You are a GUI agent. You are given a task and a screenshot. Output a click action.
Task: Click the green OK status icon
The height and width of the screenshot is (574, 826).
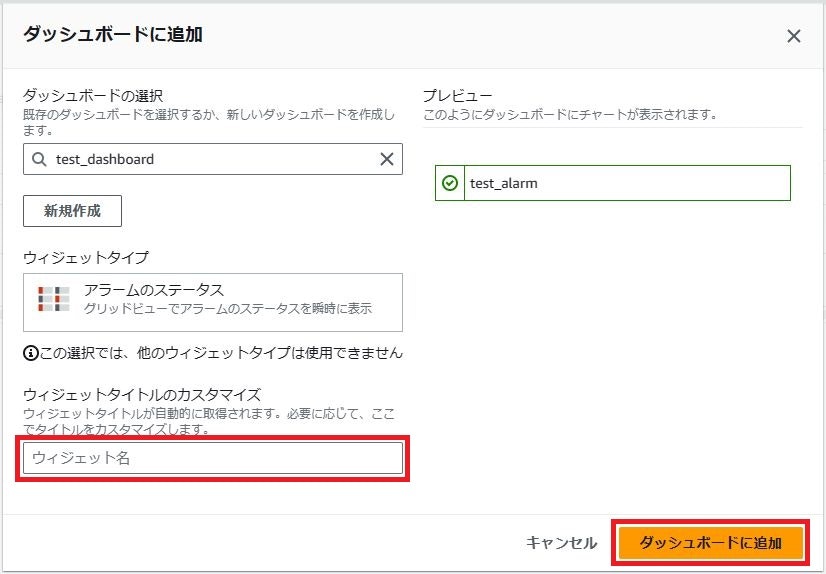pos(449,183)
